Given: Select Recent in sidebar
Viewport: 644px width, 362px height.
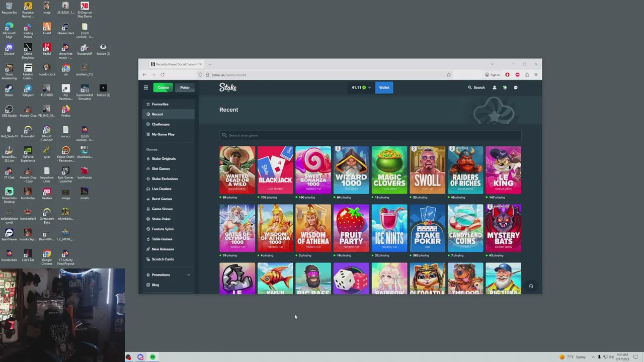Looking at the screenshot, I should pyautogui.click(x=169, y=114).
